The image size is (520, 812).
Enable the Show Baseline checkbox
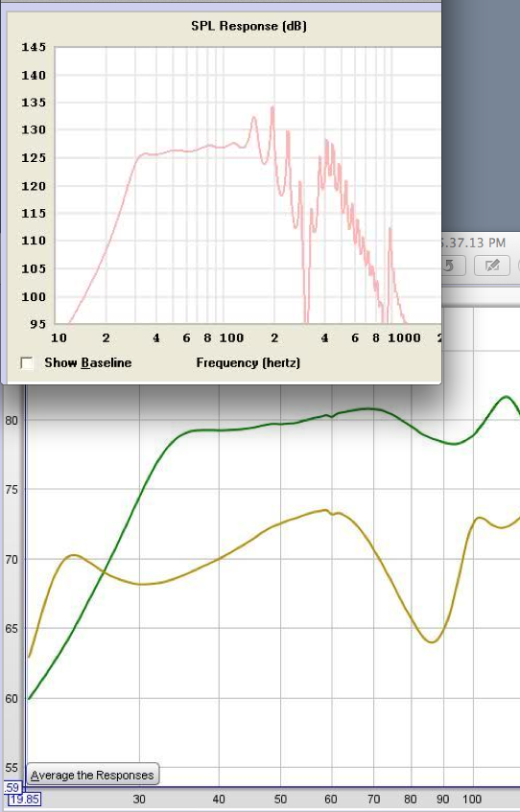27,363
